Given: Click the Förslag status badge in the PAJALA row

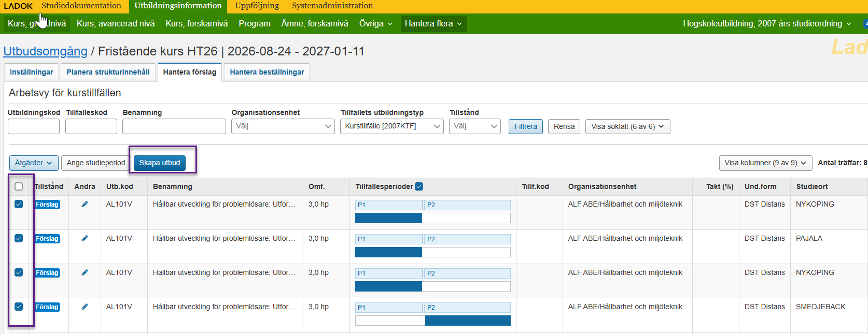Looking at the screenshot, I should (47, 239).
